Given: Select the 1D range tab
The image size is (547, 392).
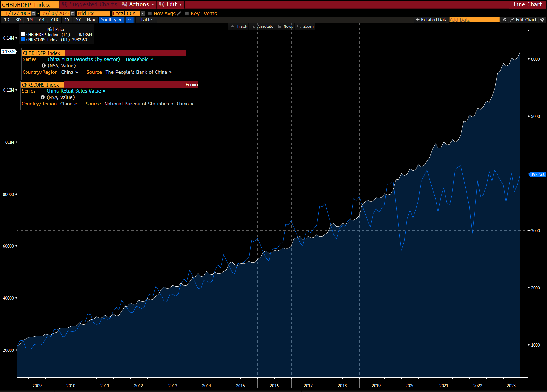Looking at the screenshot, I should pos(7,20).
